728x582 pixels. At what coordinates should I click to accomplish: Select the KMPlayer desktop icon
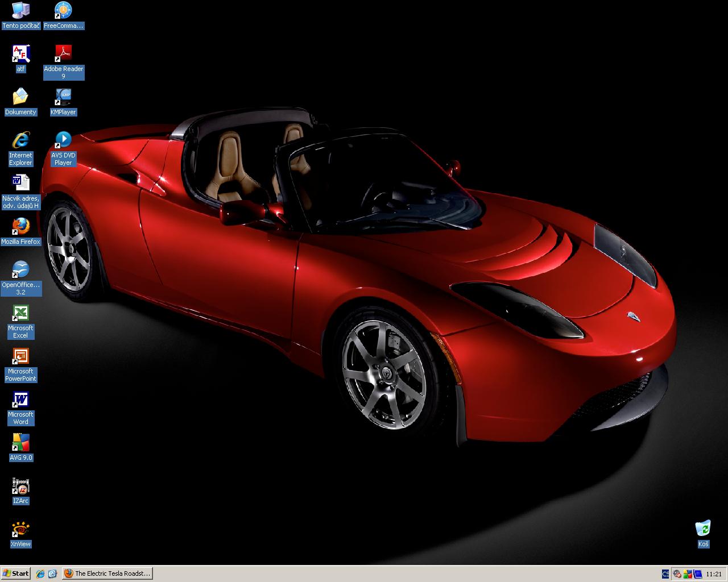pyautogui.click(x=63, y=97)
